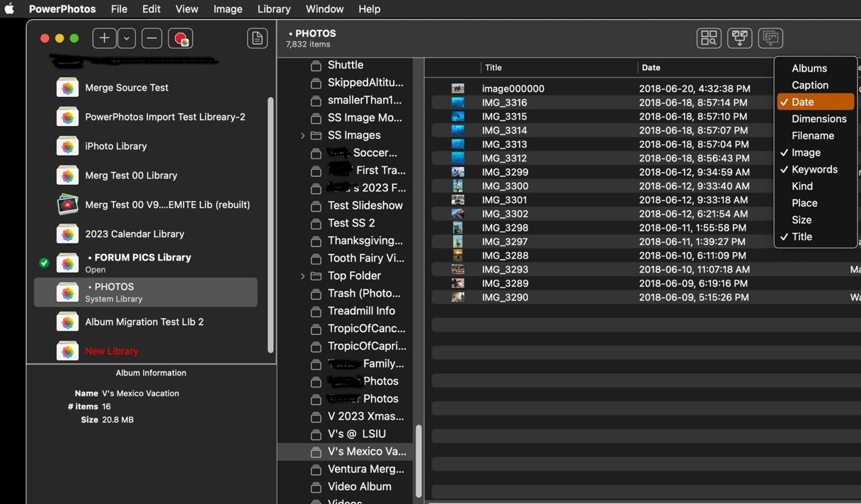Open the Window menu
861x504 pixels.
click(324, 9)
